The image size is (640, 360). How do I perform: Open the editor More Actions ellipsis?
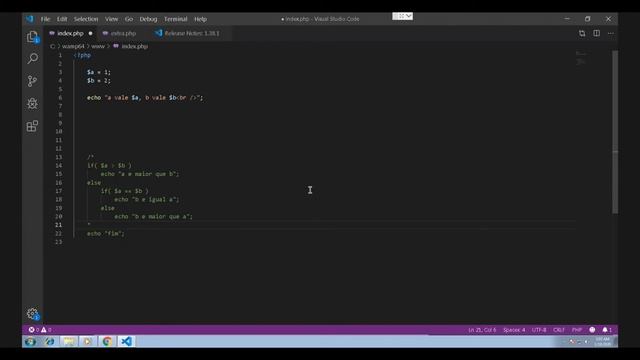click(x=611, y=33)
